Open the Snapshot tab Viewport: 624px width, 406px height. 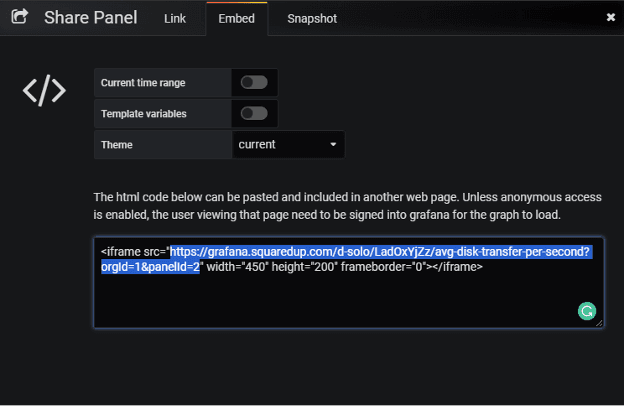[x=312, y=19]
